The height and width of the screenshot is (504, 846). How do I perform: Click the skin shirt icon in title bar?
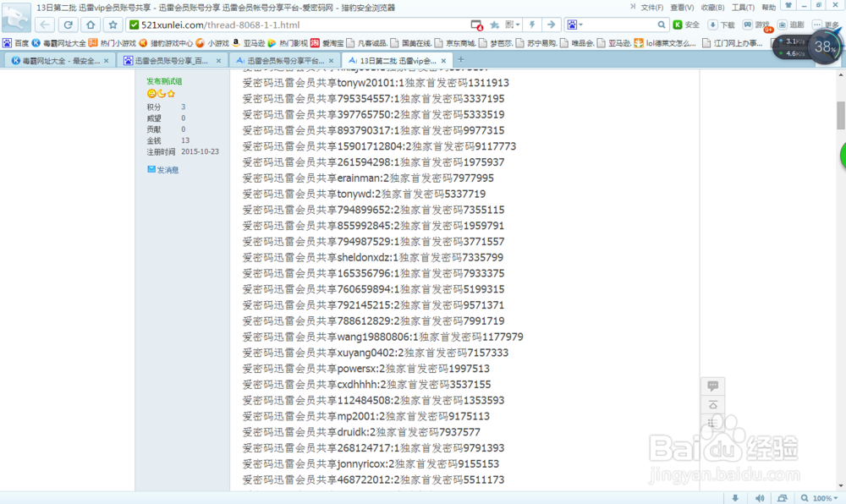click(x=788, y=5)
